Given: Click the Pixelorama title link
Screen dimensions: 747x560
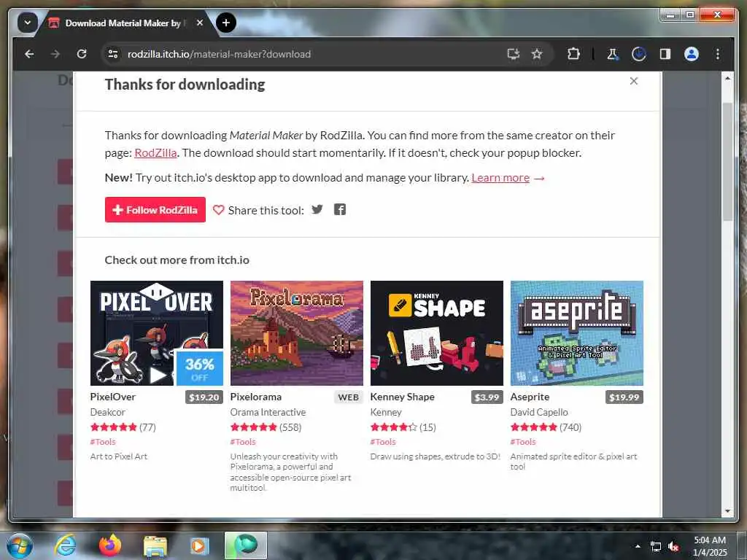Looking at the screenshot, I should pos(256,397).
